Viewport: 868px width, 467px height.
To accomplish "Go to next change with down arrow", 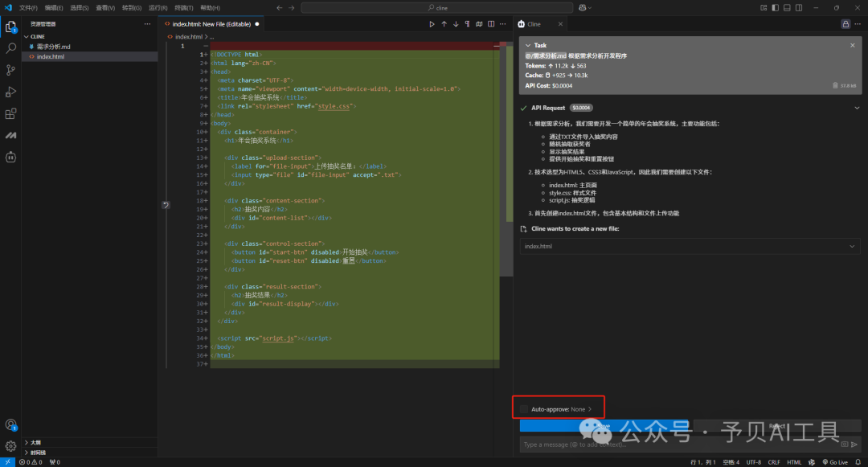I will (x=456, y=24).
